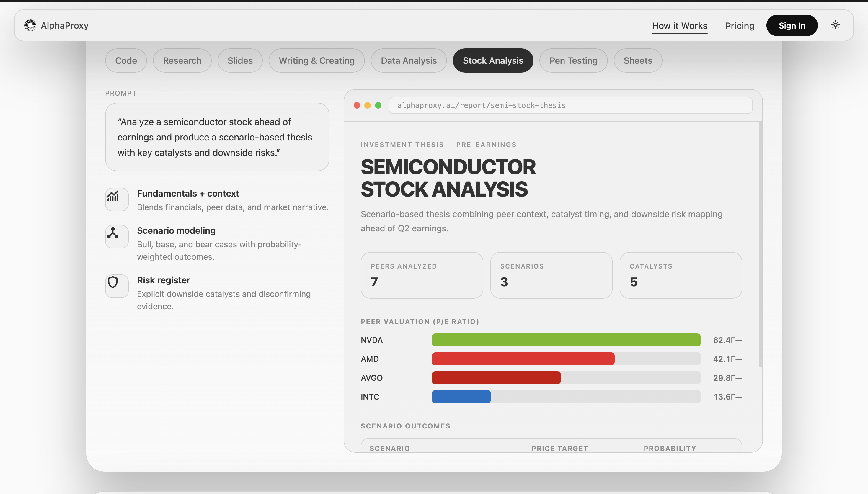Click the "PEER VALUATION (P/E RATIO)" label
This screenshot has width=868, height=494.
tap(420, 322)
